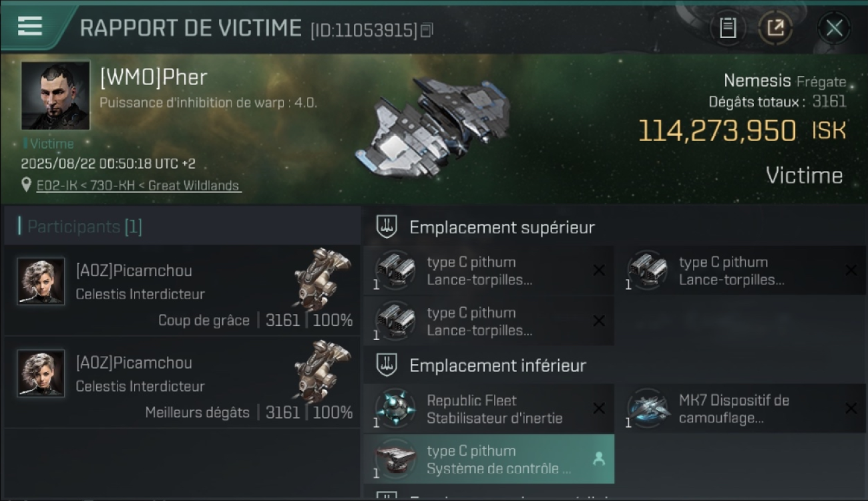Open the clipboard report icon
868x501 pixels.
tap(728, 28)
